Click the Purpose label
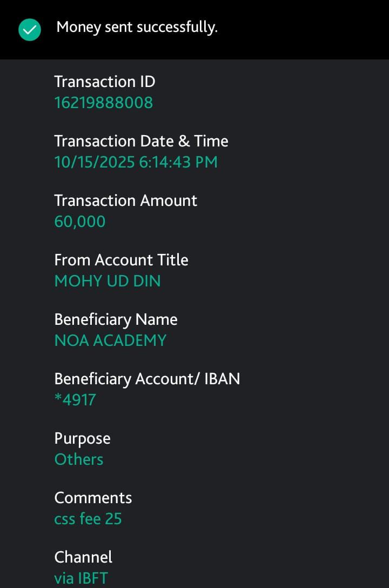The height and width of the screenshot is (588, 389). 83,438
